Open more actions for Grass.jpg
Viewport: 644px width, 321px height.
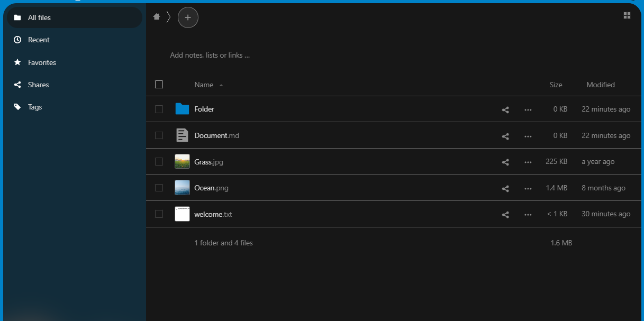pyautogui.click(x=528, y=162)
